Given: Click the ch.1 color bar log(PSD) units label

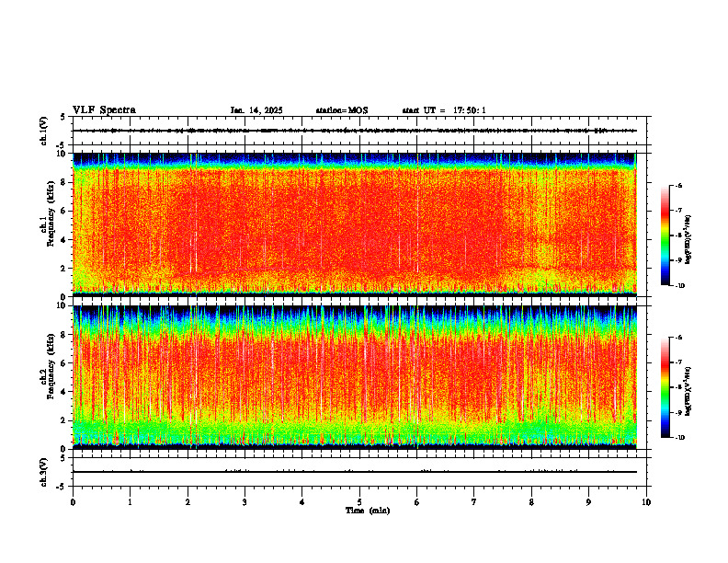Looking at the screenshot, I should pos(688,239).
